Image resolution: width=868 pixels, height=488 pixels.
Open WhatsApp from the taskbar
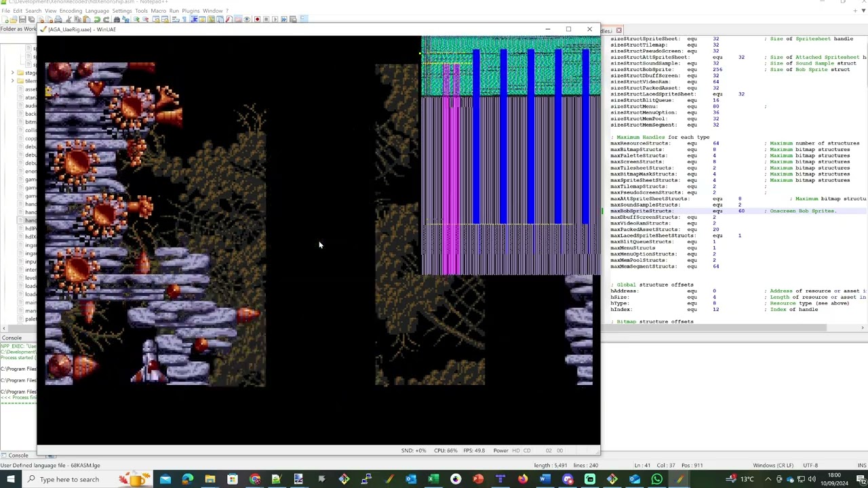657,479
